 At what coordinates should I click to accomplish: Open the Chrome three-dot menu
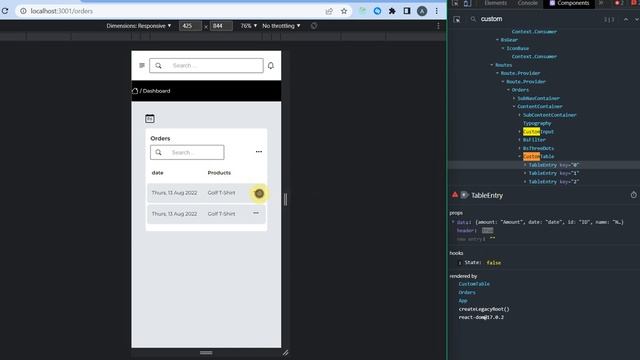coord(436,11)
